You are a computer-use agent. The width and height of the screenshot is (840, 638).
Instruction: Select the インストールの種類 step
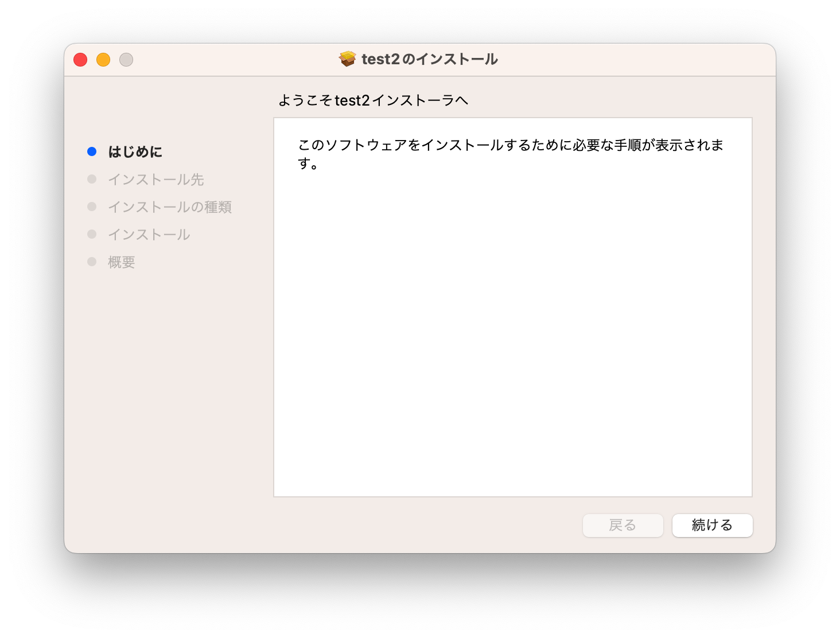[170, 207]
